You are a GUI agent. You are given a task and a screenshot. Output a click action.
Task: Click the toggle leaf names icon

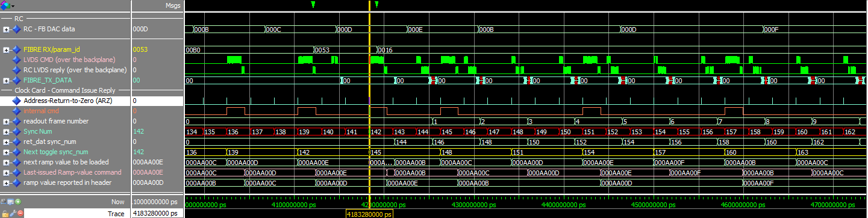[4, 202]
